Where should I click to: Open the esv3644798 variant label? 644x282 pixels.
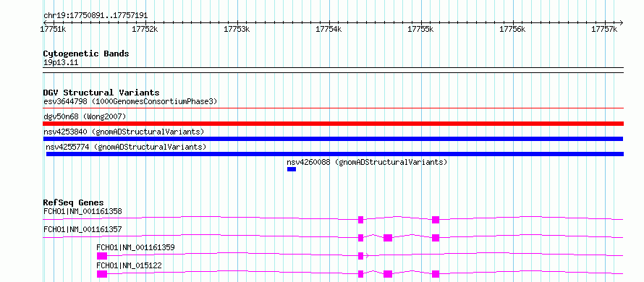pyautogui.click(x=130, y=101)
